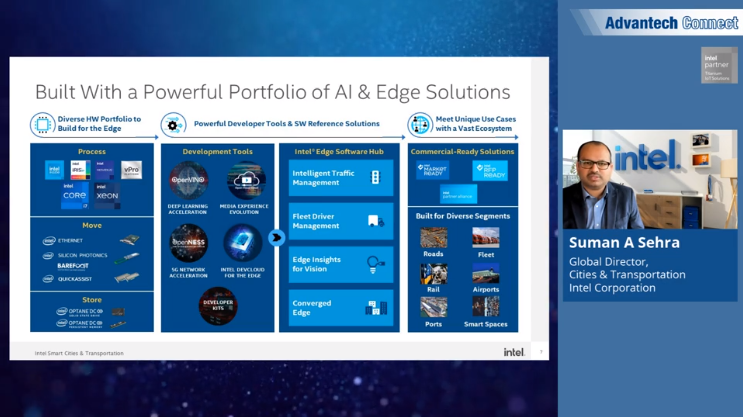Screen dimensions: 743x417
Task: Click the Media Experience Evolution cloud icon
Action: 246,180
